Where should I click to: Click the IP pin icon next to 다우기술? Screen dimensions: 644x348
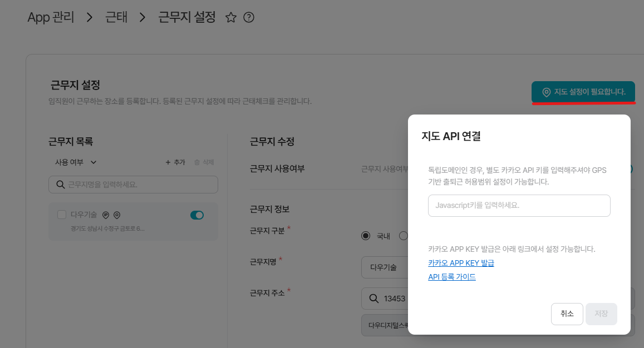click(106, 215)
